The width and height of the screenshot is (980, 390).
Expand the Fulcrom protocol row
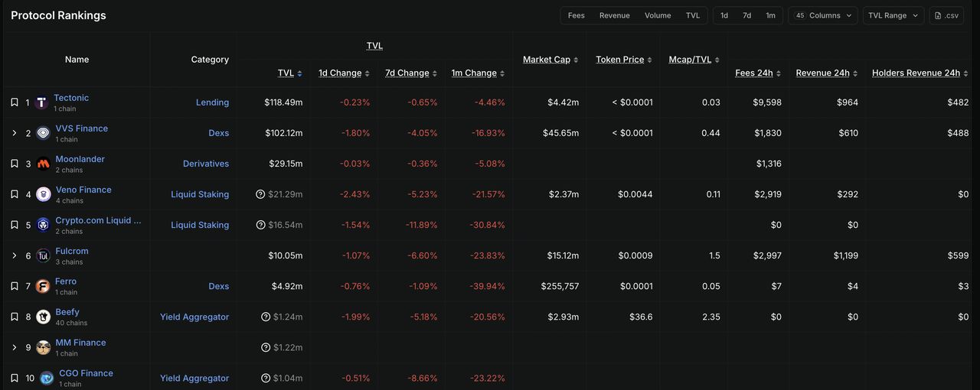14,255
